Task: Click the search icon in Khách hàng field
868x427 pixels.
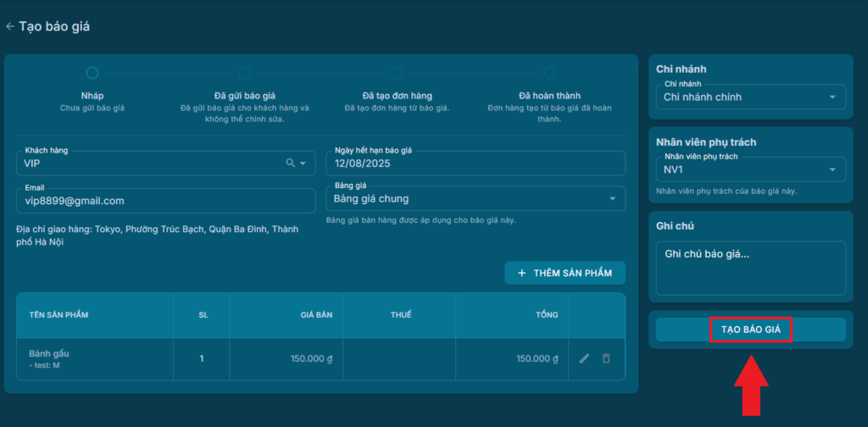Action: coord(290,164)
